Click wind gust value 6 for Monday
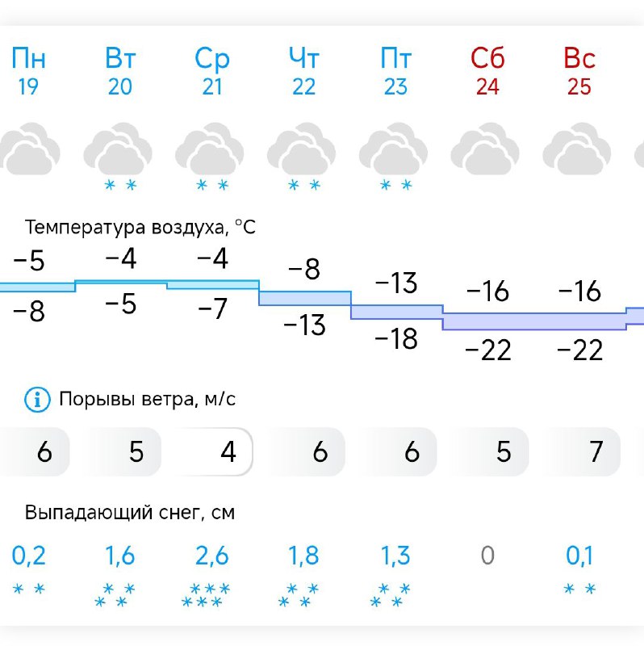The image size is (644, 646). pyautogui.click(x=43, y=451)
